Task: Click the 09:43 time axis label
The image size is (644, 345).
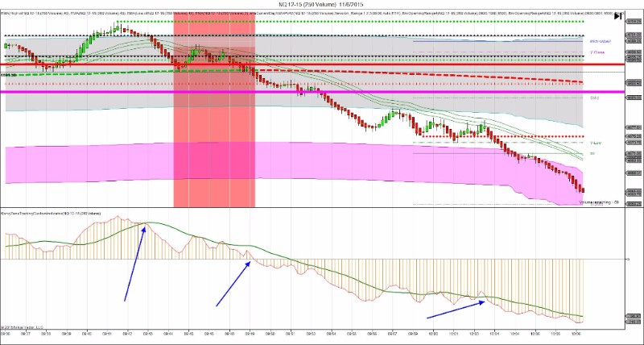Action: pos(148,334)
